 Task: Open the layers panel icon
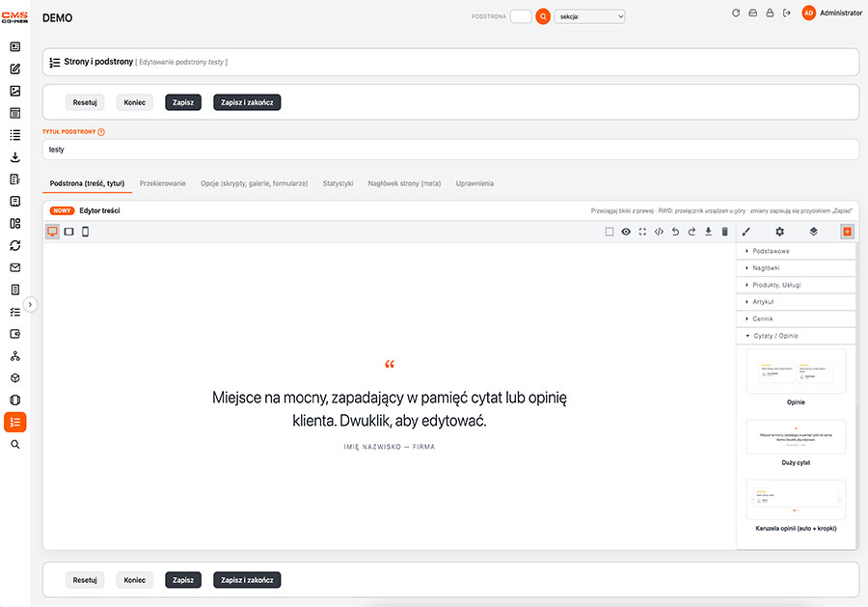point(813,232)
